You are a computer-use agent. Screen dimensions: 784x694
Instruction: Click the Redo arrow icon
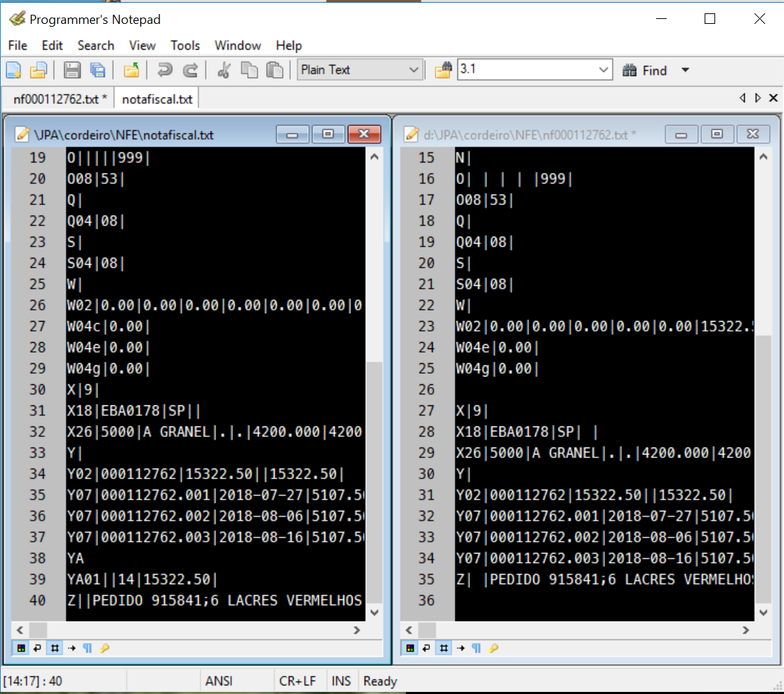pos(190,70)
